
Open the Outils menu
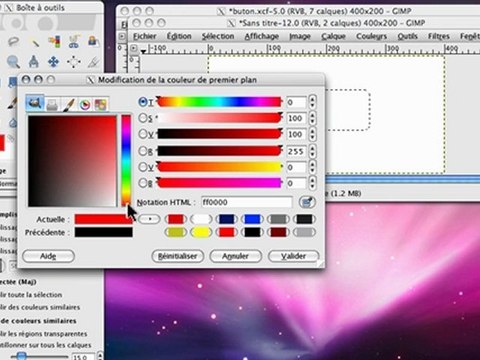[x=407, y=36]
